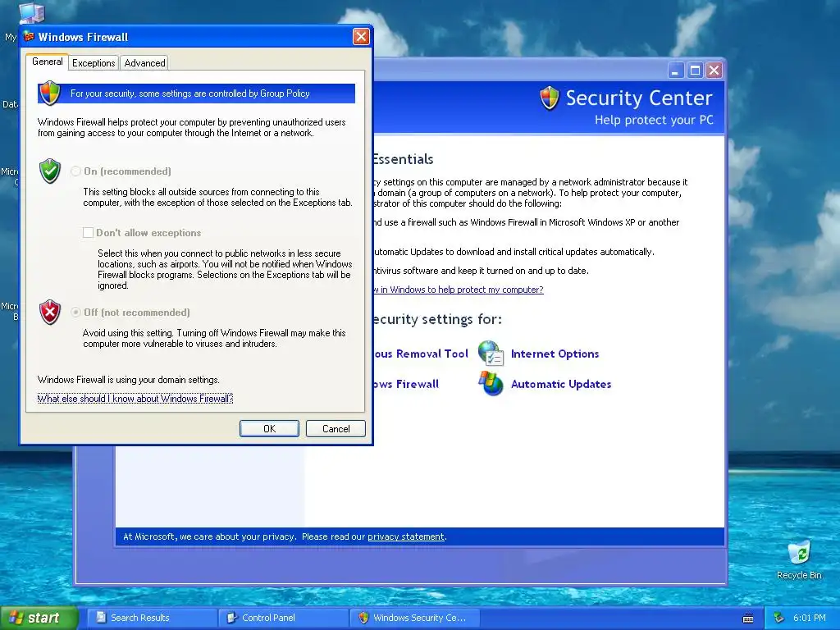Click the 'in Windows to help protect my computer?' link
Viewport: 840px width, 630px height.
pos(459,290)
